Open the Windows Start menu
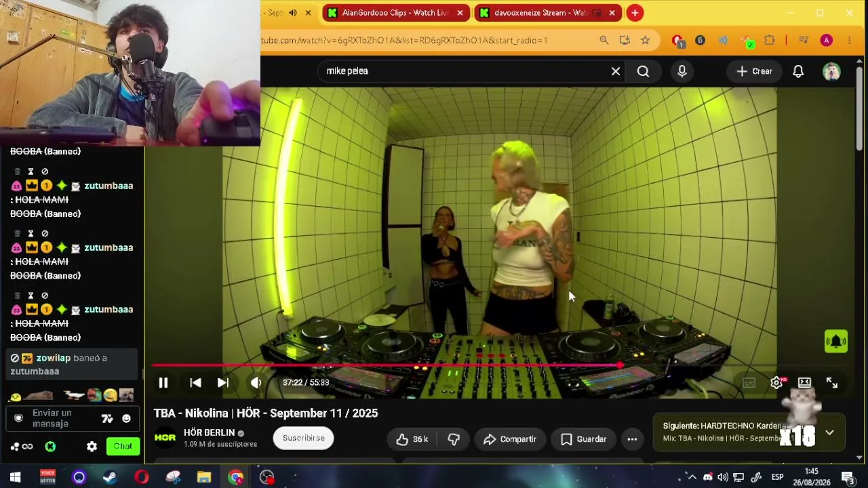 (15, 477)
